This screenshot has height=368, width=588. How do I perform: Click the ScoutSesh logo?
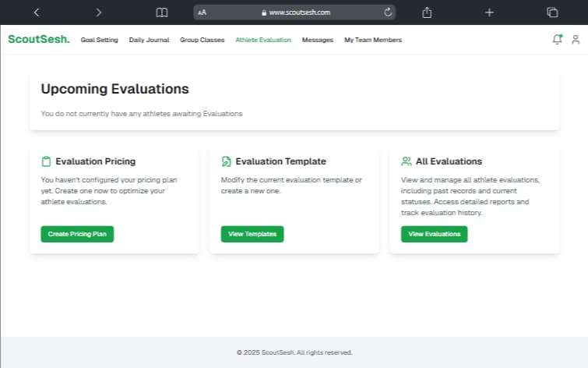point(38,39)
